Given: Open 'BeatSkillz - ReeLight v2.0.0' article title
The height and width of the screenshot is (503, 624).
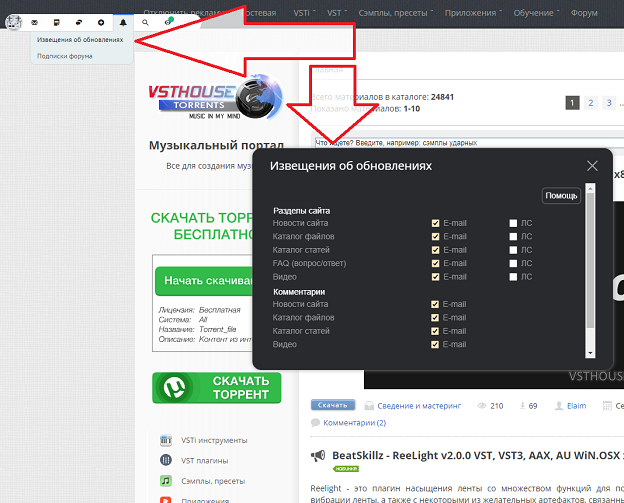Looking at the screenshot, I should tap(477, 455).
